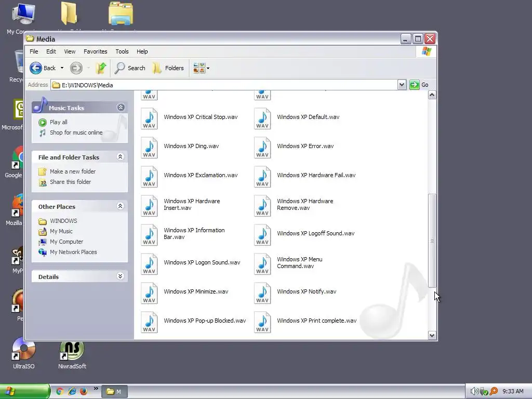Select Windows XP Logoff Sound.wav icon

click(262, 235)
